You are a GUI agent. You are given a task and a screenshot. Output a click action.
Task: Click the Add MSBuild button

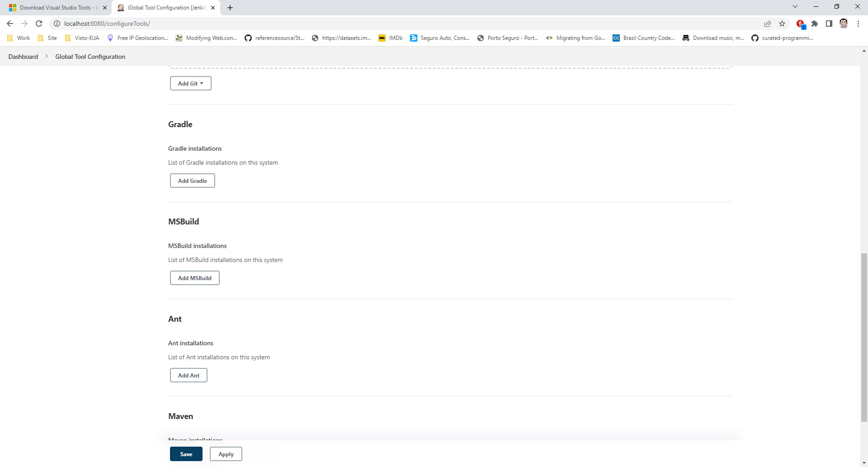(194, 278)
